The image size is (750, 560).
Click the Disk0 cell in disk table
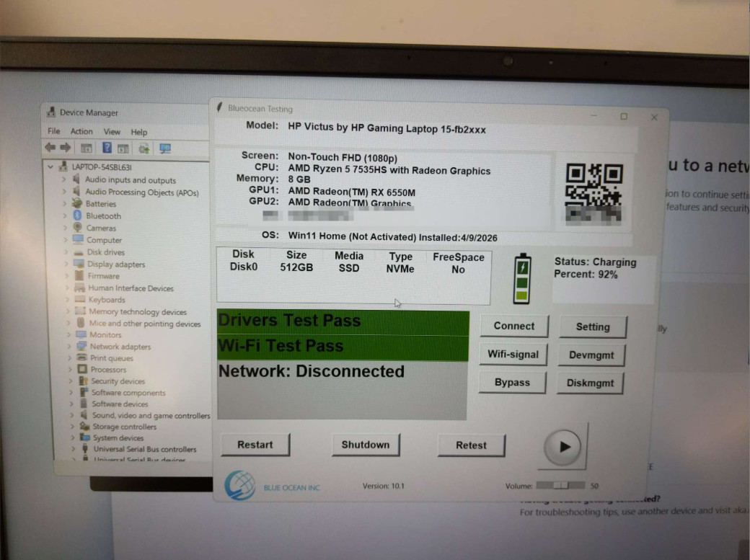tap(244, 267)
